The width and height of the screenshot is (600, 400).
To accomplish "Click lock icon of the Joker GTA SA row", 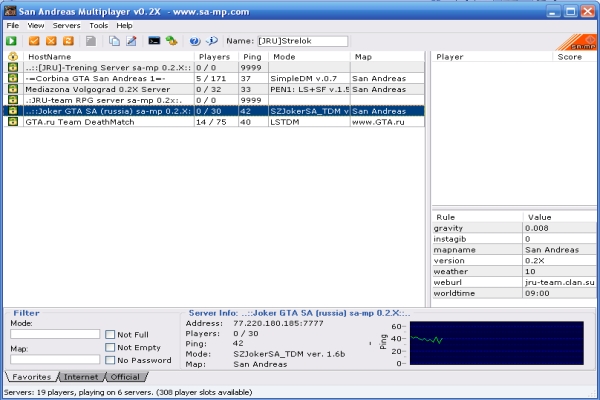I will coord(13,111).
